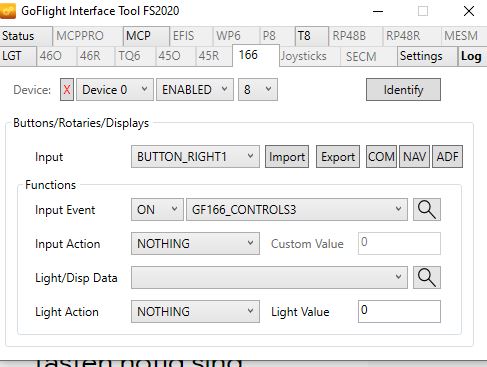Viewport: 487px width, 367px height.
Task: Expand the Device 0 dropdown
Action: point(115,90)
